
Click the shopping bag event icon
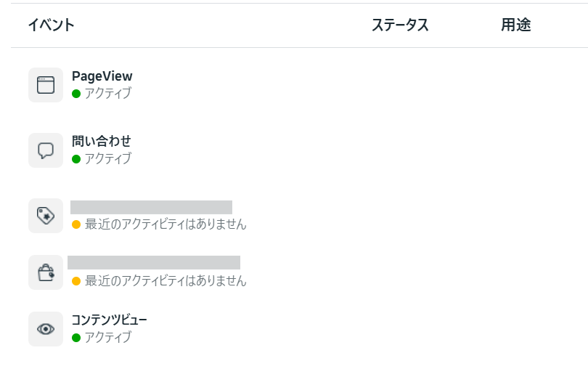[46, 272]
